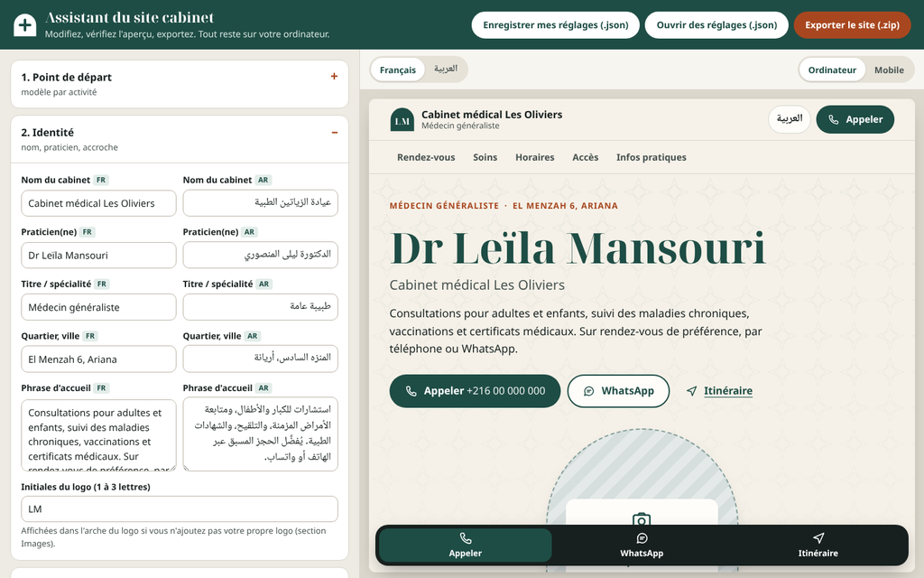This screenshot has height=578, width=924.
Task: Click the Appeler +216 00 000 000 button
Action: click(x=475, y=391)
